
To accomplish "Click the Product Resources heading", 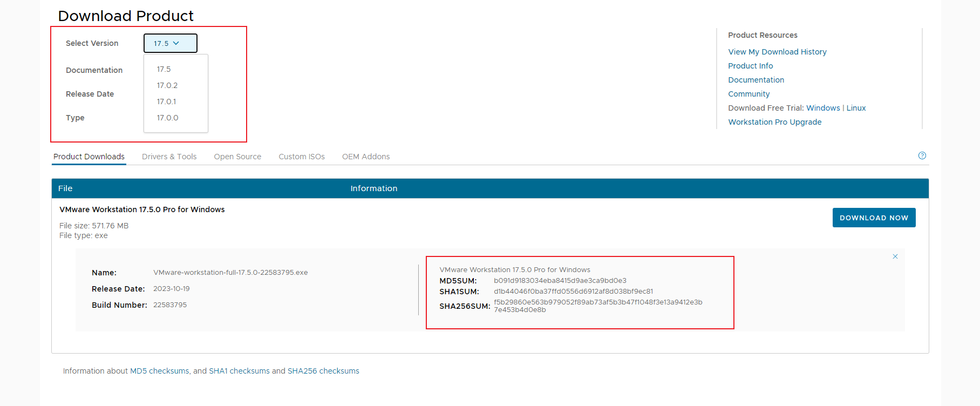I will point(763,35).
